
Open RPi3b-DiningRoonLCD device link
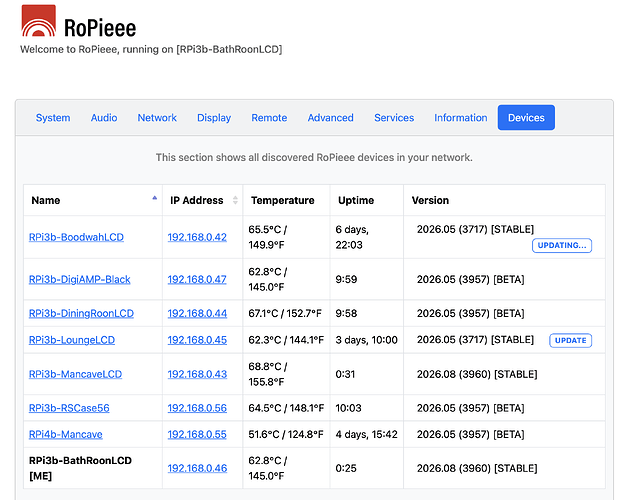pos(81,313)
